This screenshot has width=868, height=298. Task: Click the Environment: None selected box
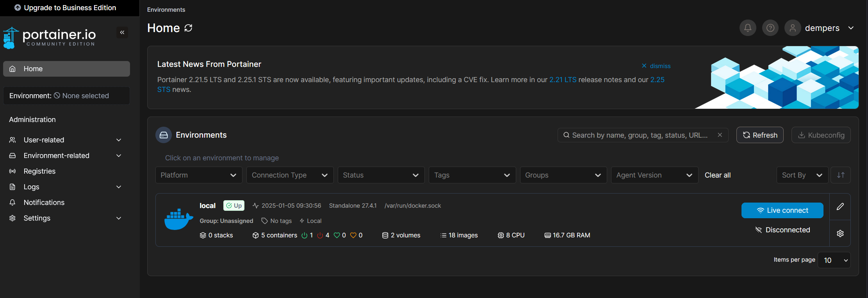click(x=66, y=96)
